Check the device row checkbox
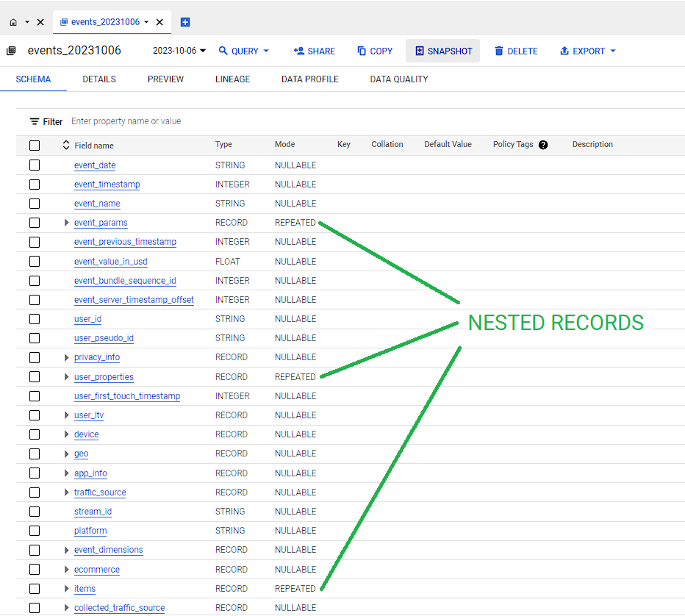The image size is (685, 616). click(35, 434)
